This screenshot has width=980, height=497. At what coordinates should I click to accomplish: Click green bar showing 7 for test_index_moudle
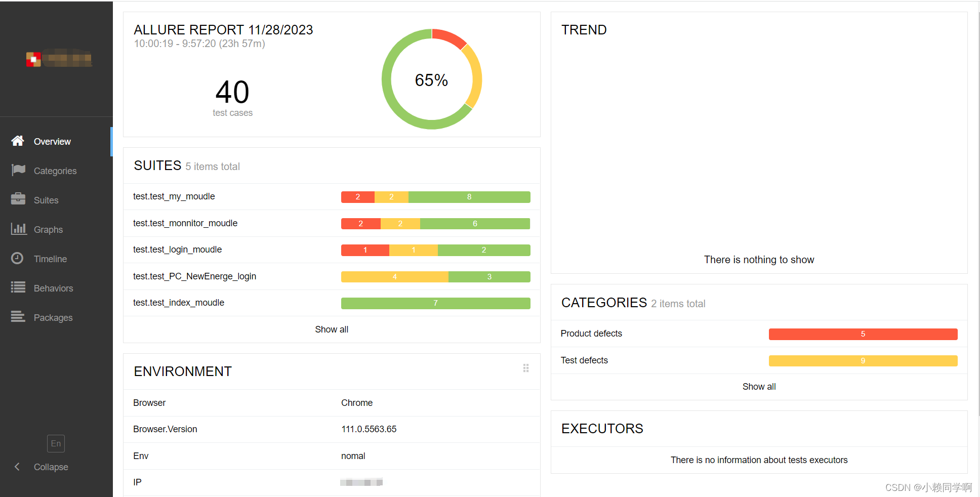(436, 303)
